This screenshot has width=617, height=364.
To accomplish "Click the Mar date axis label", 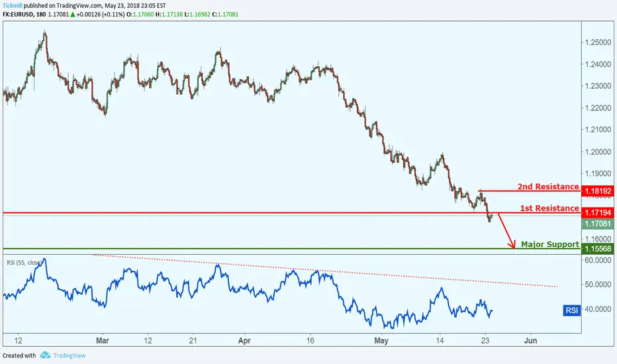I will point(103,340).
